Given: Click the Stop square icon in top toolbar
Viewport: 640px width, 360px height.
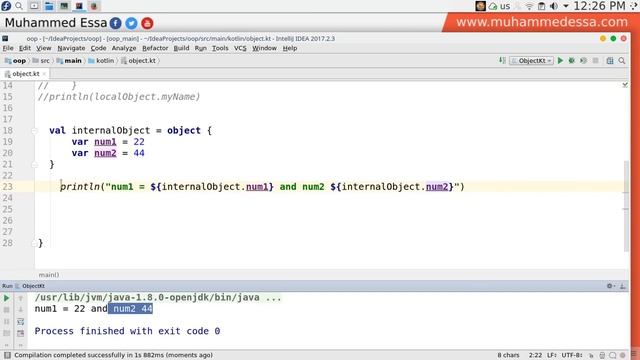Looking at the screenshot, I should point(596,60).
